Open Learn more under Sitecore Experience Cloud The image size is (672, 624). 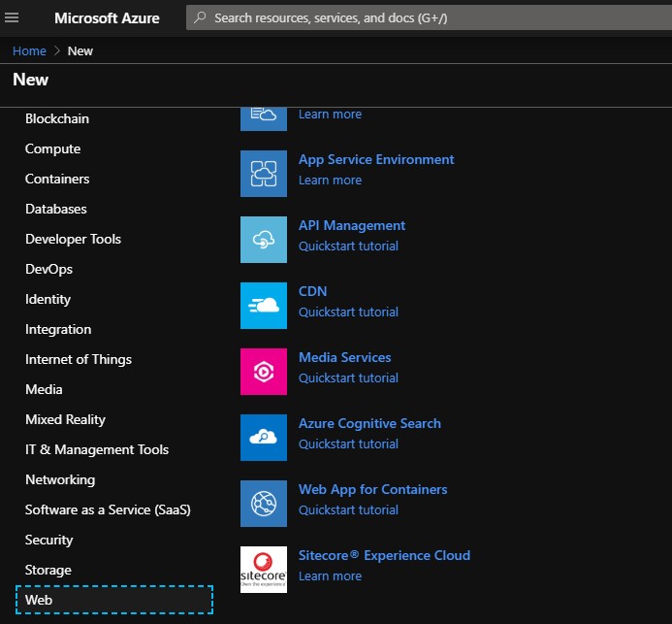pyautogui.click(x=330, y=576)
